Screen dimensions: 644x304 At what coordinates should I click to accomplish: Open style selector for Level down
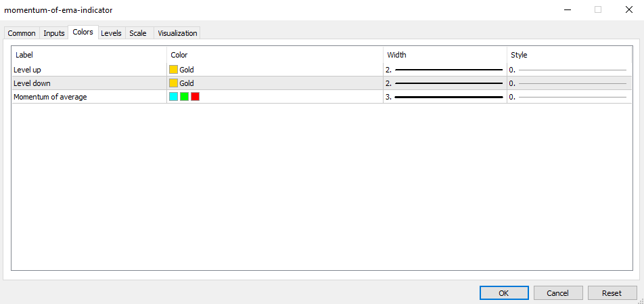pos(570,83)
